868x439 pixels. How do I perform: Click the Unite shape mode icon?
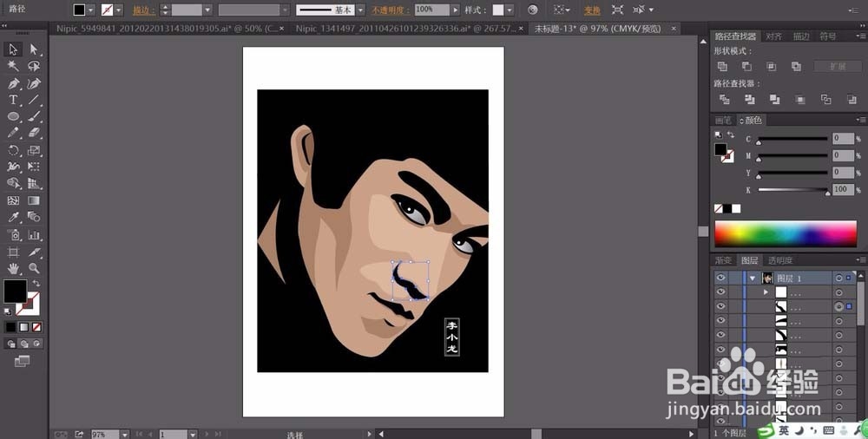click(x=722, y=67)
